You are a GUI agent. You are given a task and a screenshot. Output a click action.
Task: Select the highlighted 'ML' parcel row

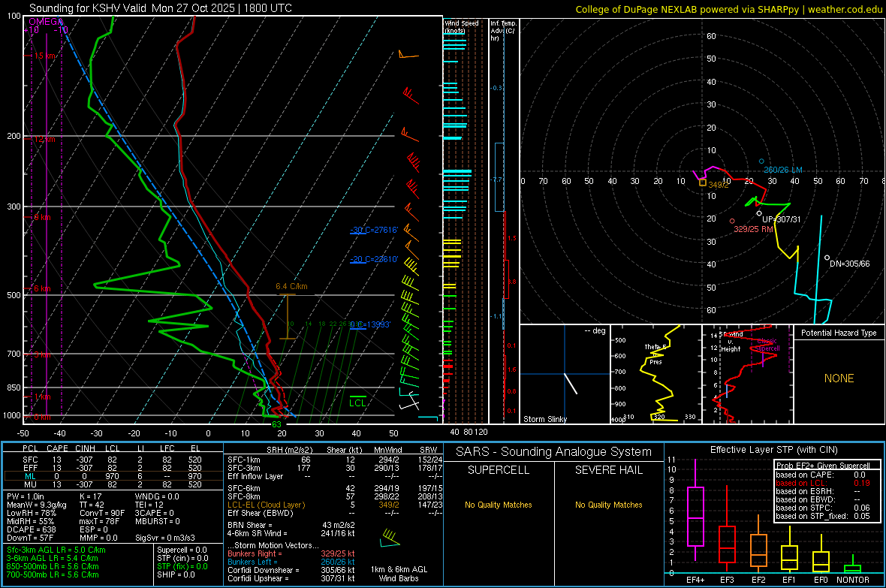click(112, 476)
